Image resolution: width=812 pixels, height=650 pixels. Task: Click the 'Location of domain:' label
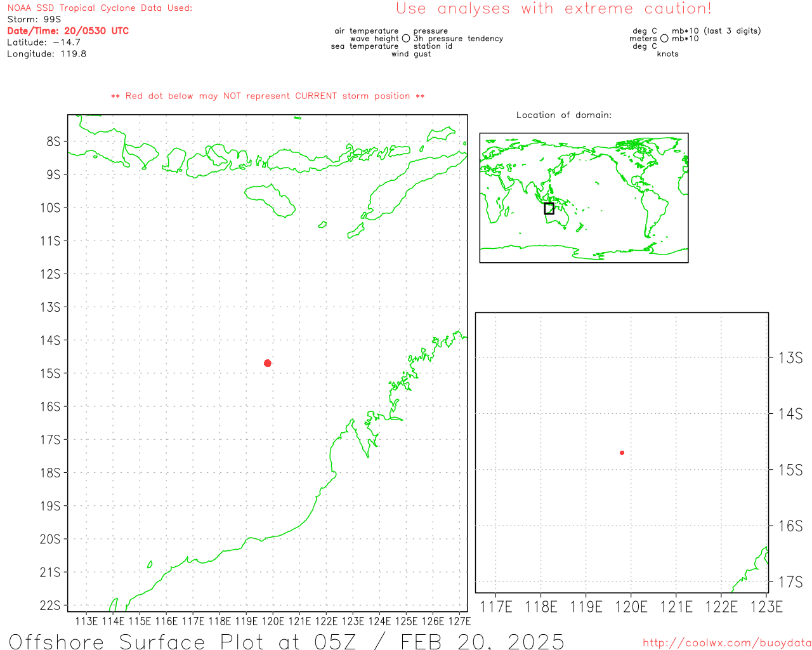point(564,115)
